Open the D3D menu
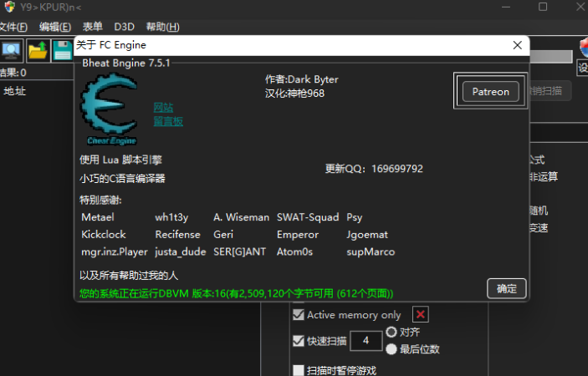Screen dimensions: 588x376 (124, 27)
